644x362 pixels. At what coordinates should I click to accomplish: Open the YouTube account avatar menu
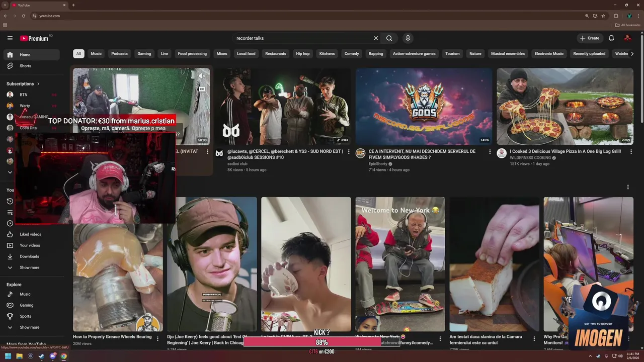(x=627, y=38)
